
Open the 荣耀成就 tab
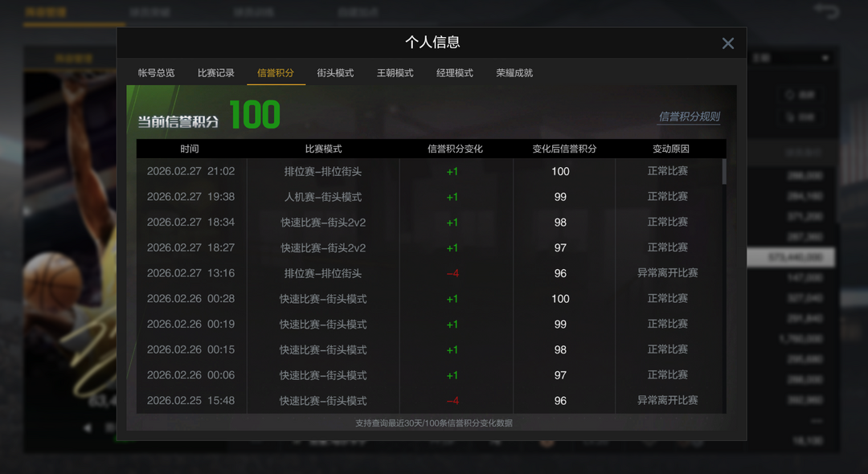point(514,73)
